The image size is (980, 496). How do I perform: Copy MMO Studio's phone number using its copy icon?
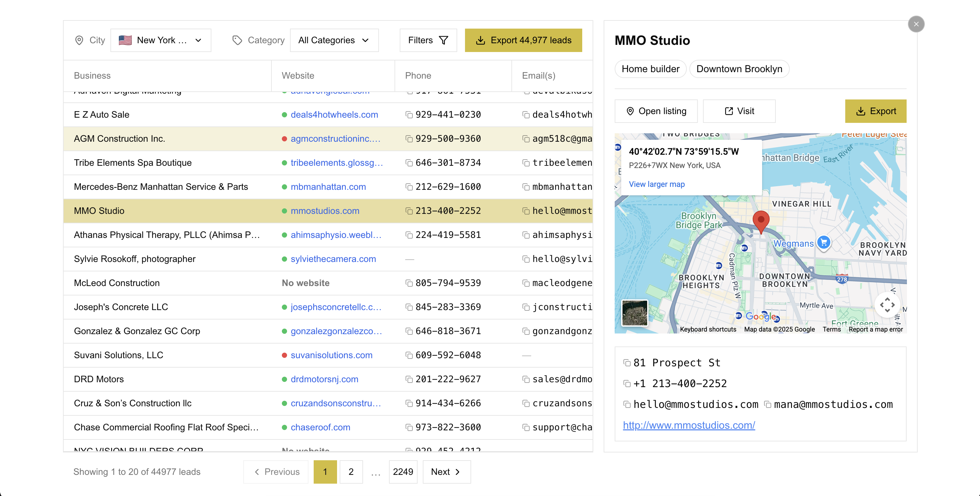pos(627,383)
